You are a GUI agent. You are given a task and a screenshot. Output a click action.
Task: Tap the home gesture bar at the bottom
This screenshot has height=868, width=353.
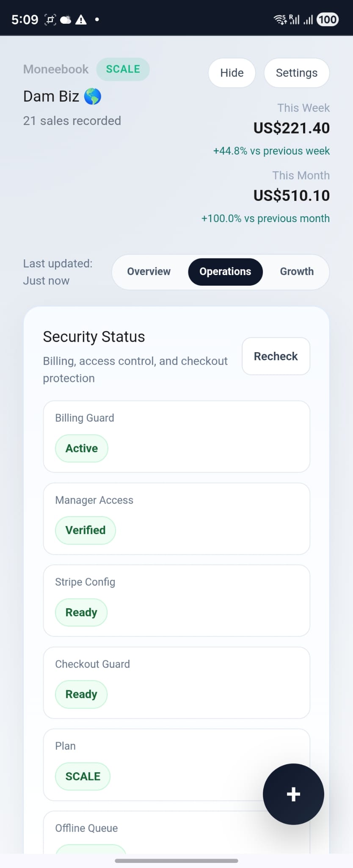tap(176, 860)
